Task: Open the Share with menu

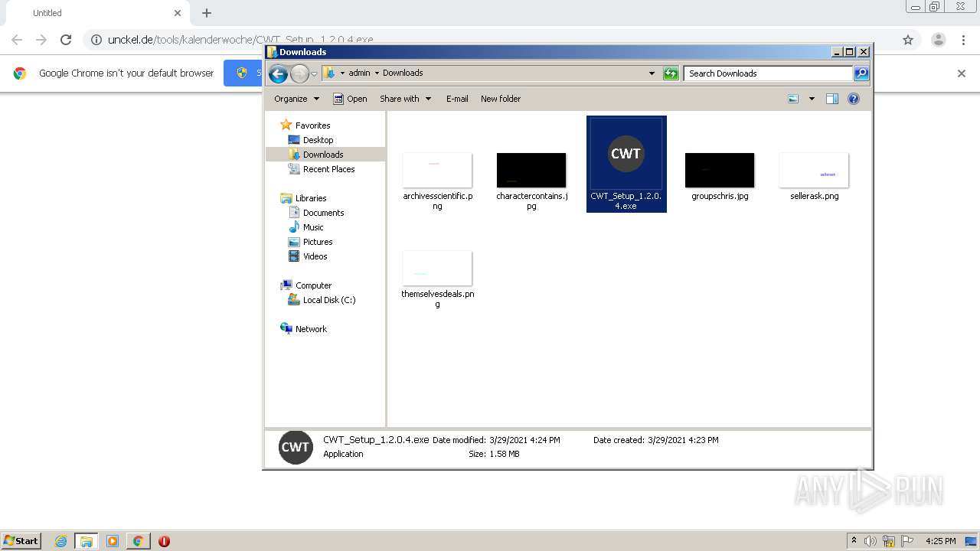Action: click(x=406, y=99)
